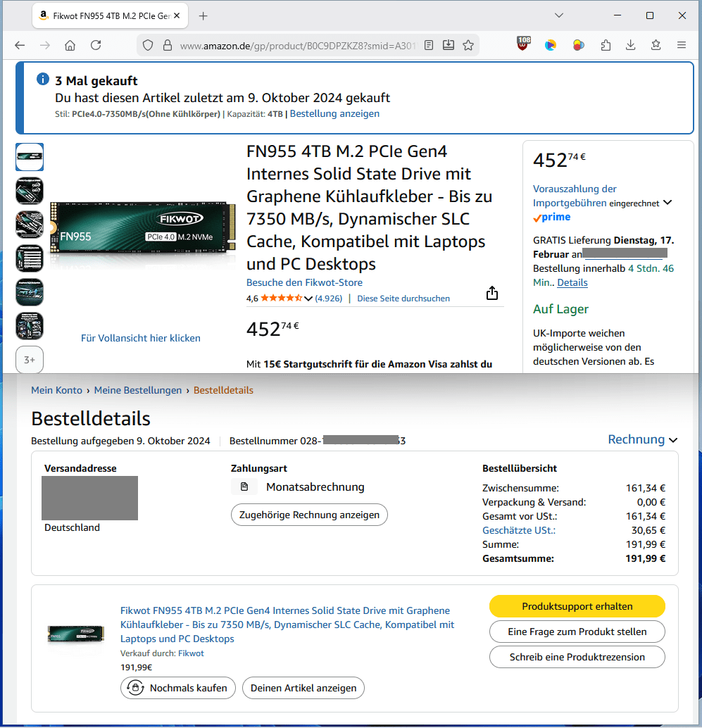Open the browser downloads panel
The image size is (702, 728).
(x=630, y=45)
